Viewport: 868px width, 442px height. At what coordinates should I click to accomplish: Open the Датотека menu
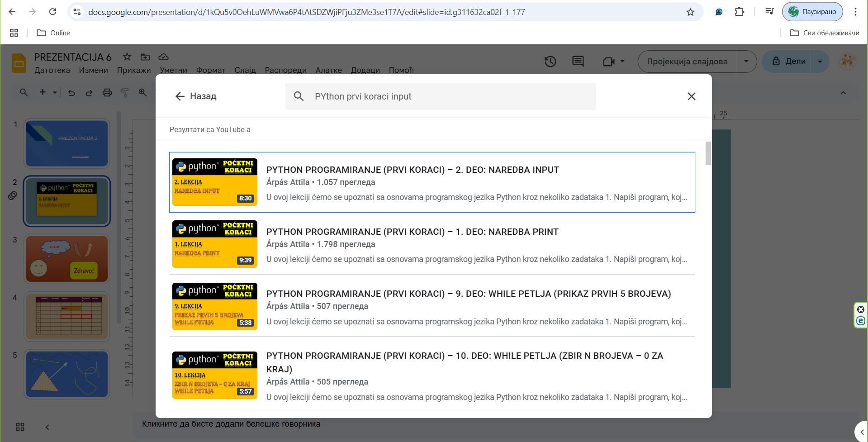tap(52, 70)
